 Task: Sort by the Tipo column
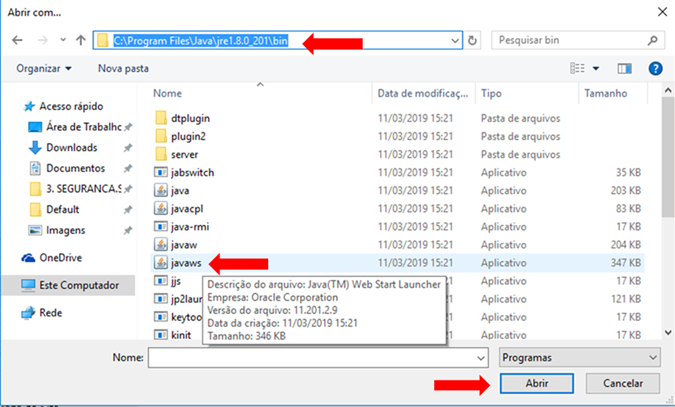[x=491, y=93]
